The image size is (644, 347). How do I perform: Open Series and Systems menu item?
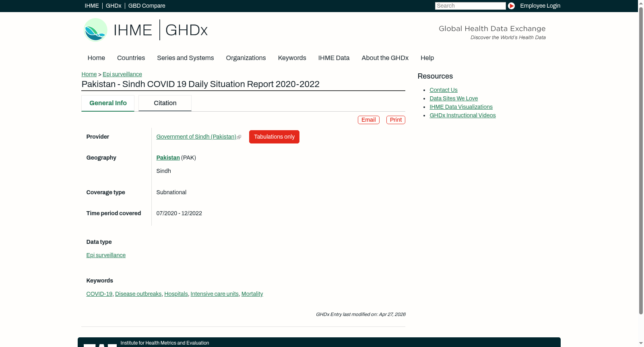[185, 58]
